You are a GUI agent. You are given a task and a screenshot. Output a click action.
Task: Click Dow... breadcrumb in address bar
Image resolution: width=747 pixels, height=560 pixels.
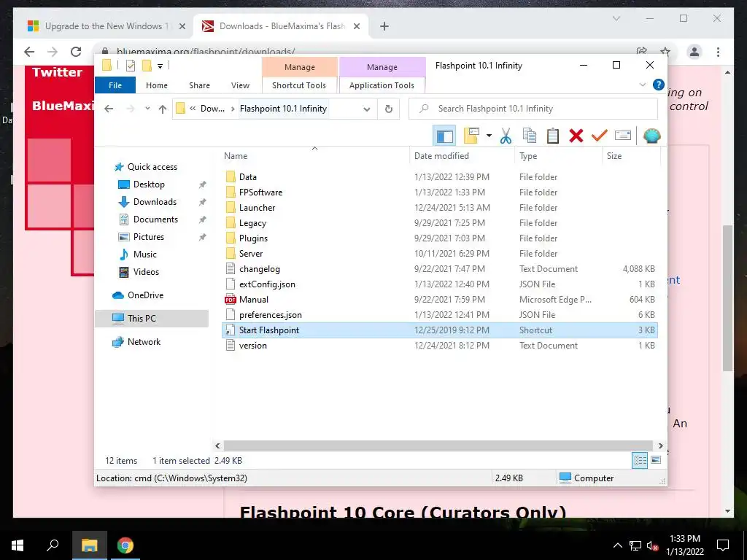(x=212, y=109)
